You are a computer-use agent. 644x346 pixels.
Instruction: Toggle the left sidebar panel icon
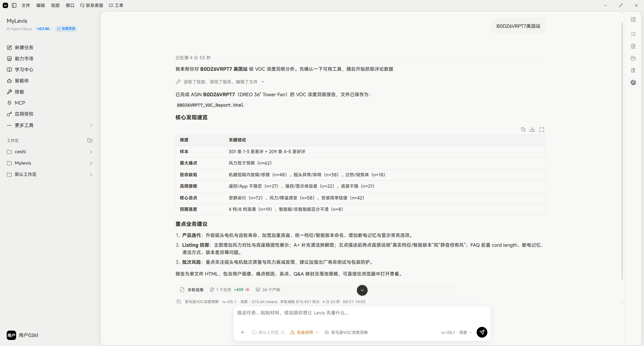[x=14, y=5]
